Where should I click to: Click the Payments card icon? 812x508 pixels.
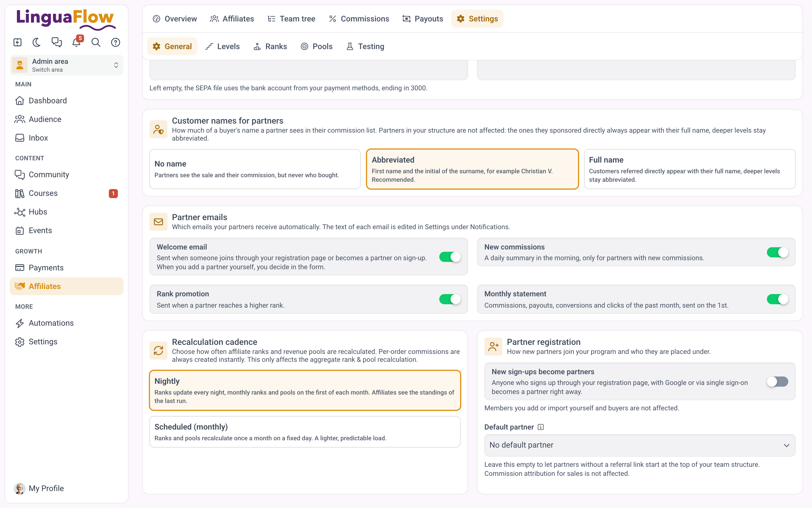[x=20, y=268]
